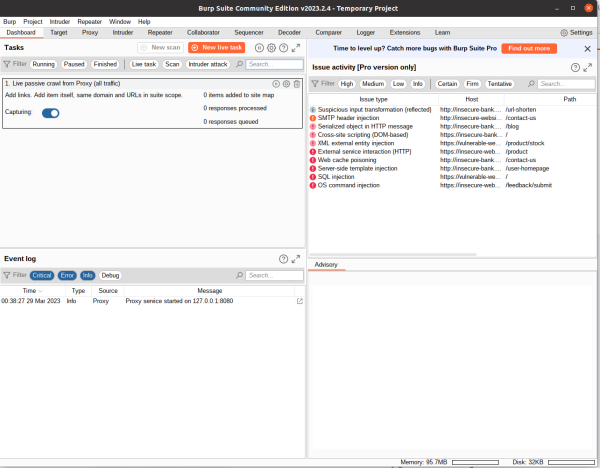Image resolution: width=600 pixels, height=468 pixels.
Task: Click the Disk usage bar in status bar
Action: 571,462
